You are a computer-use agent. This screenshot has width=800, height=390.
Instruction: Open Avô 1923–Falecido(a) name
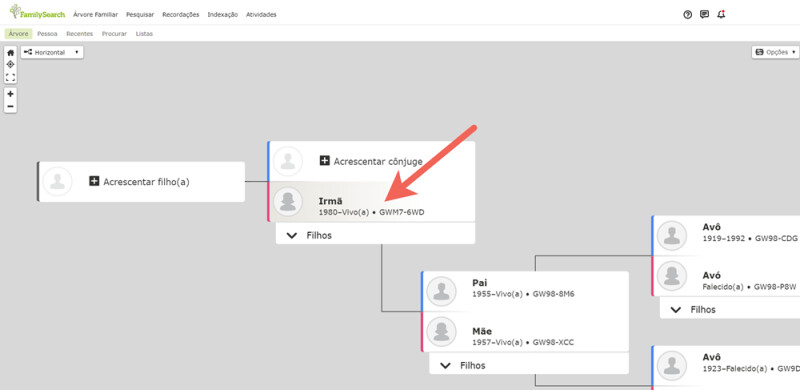[x=712, y=357]
